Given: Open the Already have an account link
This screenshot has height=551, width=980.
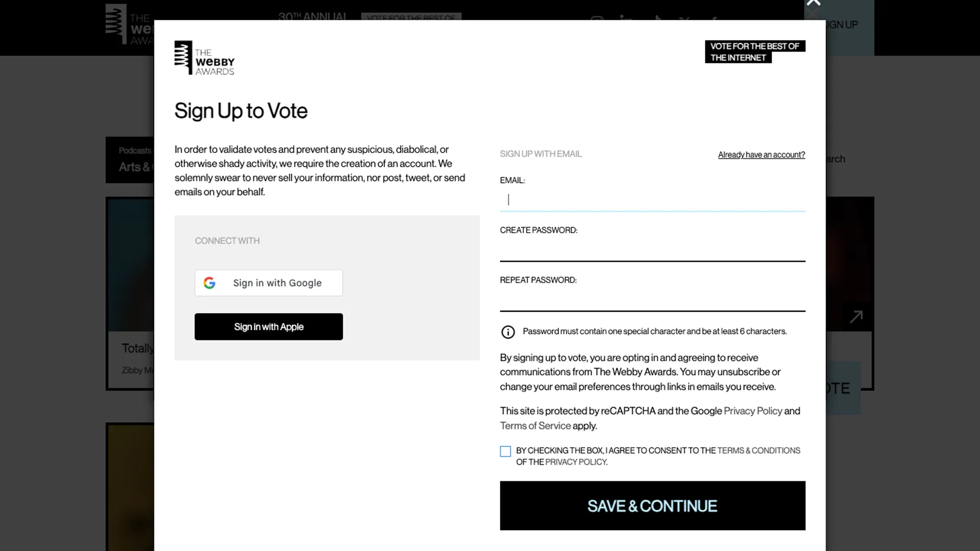Looking at the screenshot, I should [x=761, y=155].
